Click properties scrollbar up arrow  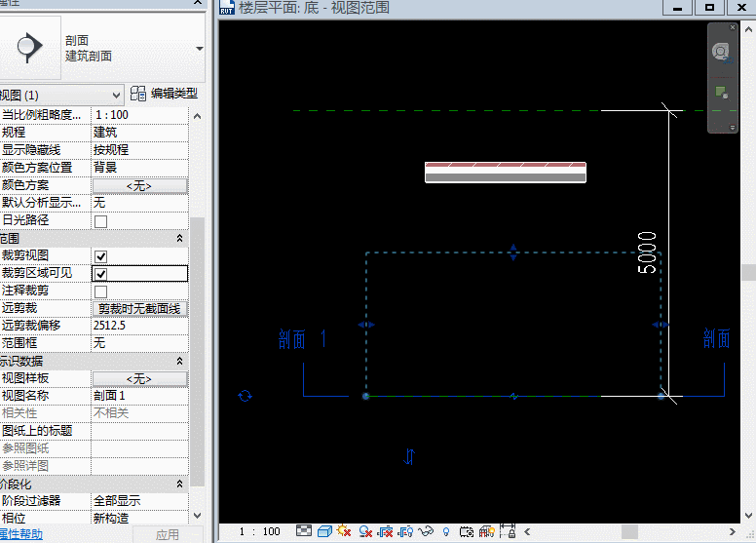point(197,116)
